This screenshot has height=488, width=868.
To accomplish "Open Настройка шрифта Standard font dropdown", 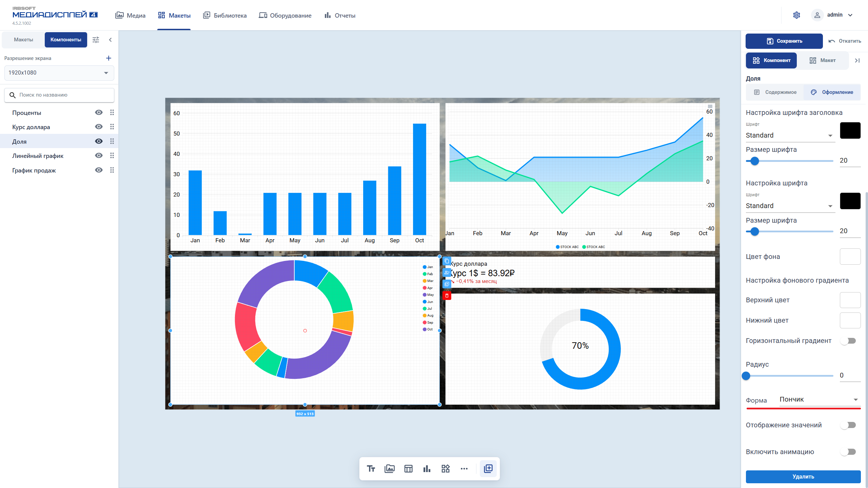I will [790, 206].
